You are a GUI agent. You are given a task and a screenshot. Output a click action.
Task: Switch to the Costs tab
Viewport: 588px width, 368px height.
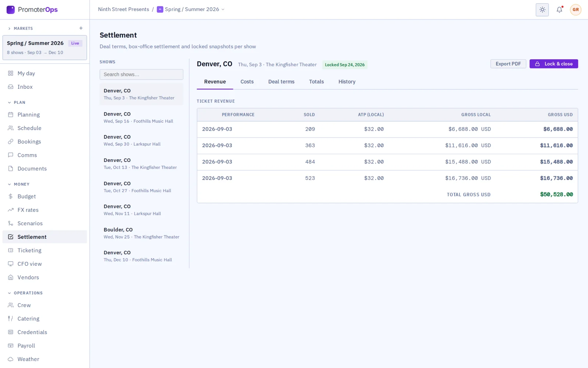pyautogui.click(x=247, y=82)
